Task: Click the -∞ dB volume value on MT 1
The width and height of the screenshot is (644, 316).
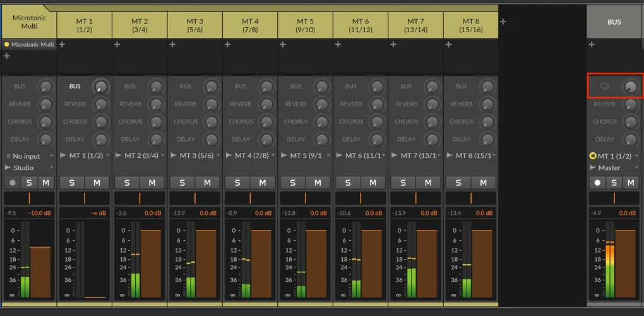Action: click(98, 213)
